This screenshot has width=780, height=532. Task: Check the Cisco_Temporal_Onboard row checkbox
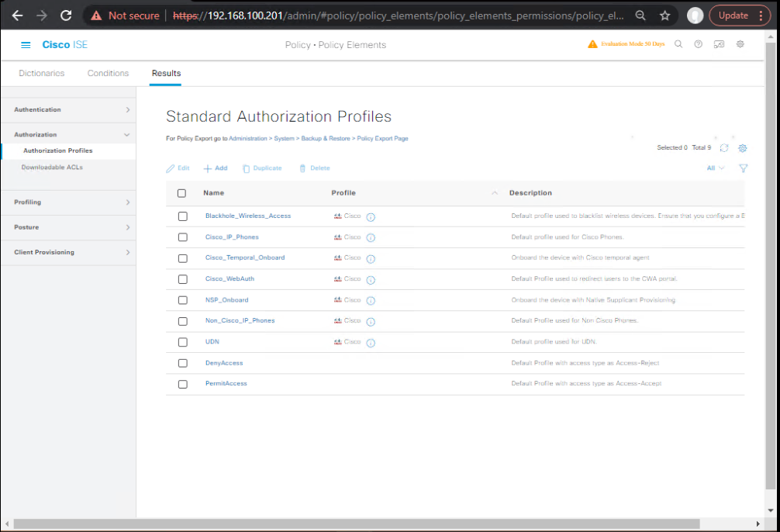182,258
